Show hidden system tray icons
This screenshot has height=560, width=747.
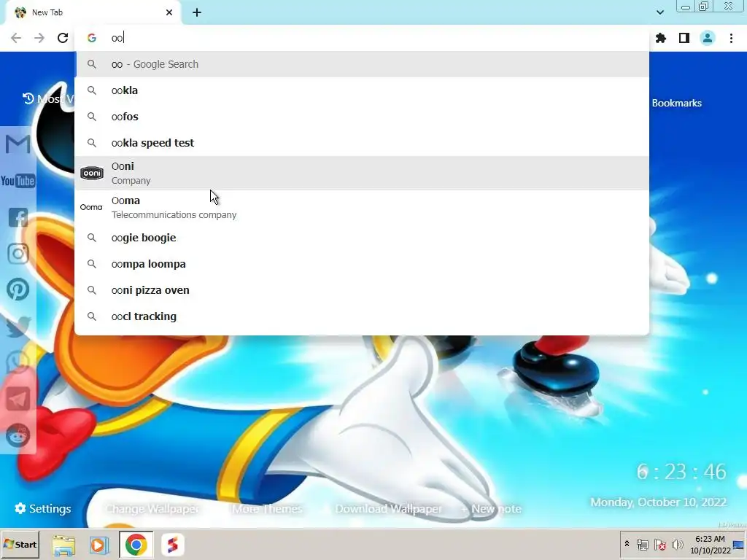pyautogui.click(x=627, y=544)
